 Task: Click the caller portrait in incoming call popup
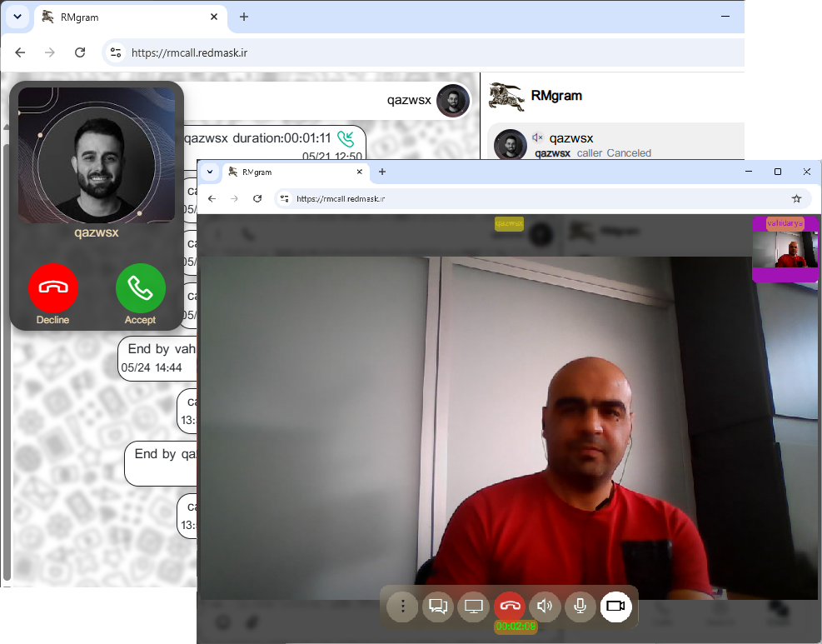(97, 155)
